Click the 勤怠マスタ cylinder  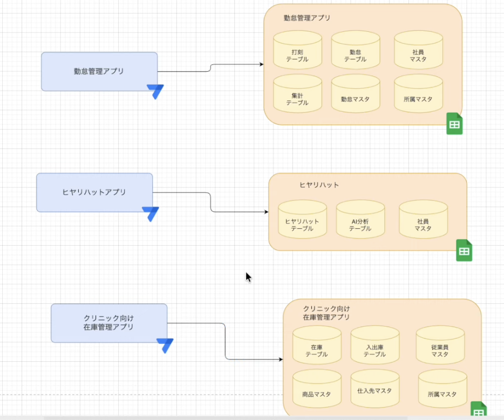[x=355, y=97]
